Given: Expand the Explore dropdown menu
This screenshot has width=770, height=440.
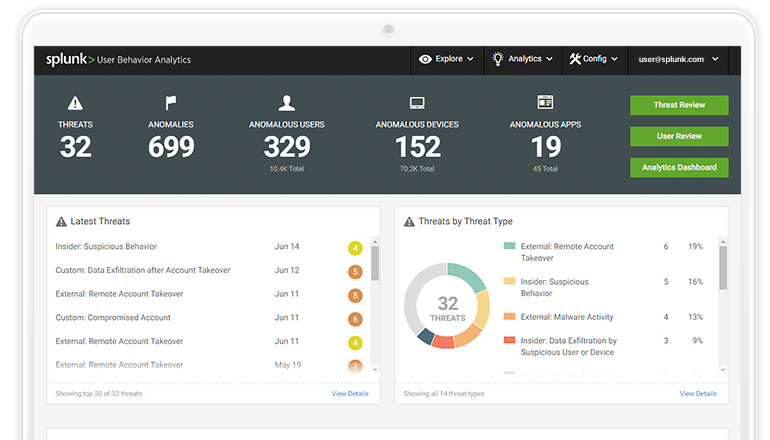Looking at the screenshot, I should [447, 59].
